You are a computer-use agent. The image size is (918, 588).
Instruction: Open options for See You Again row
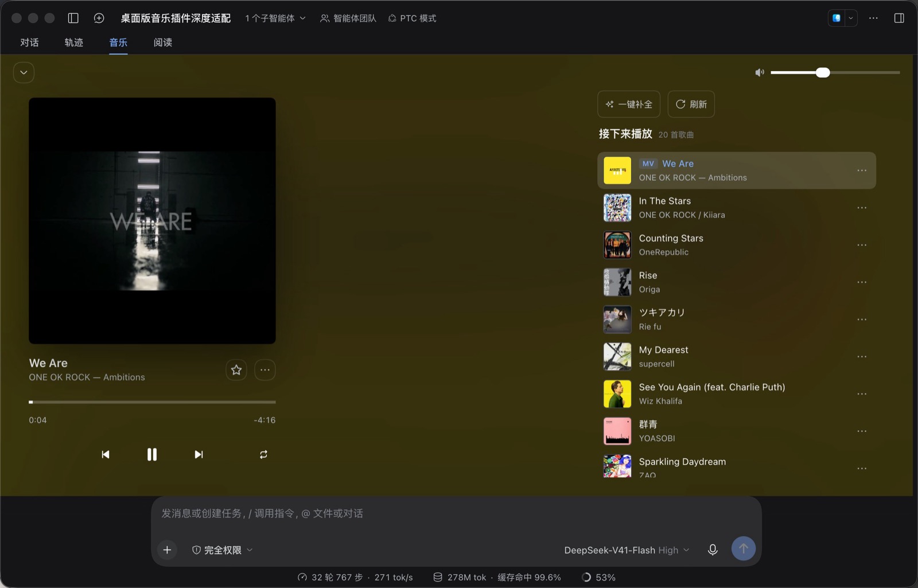point(862,394)
